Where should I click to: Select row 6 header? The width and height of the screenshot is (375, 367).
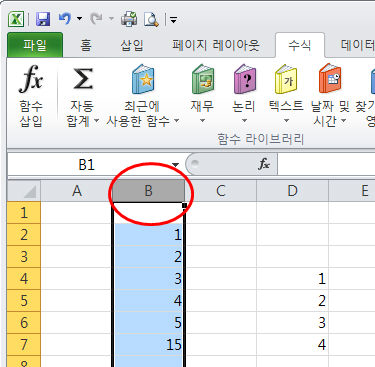click(24, 323)
